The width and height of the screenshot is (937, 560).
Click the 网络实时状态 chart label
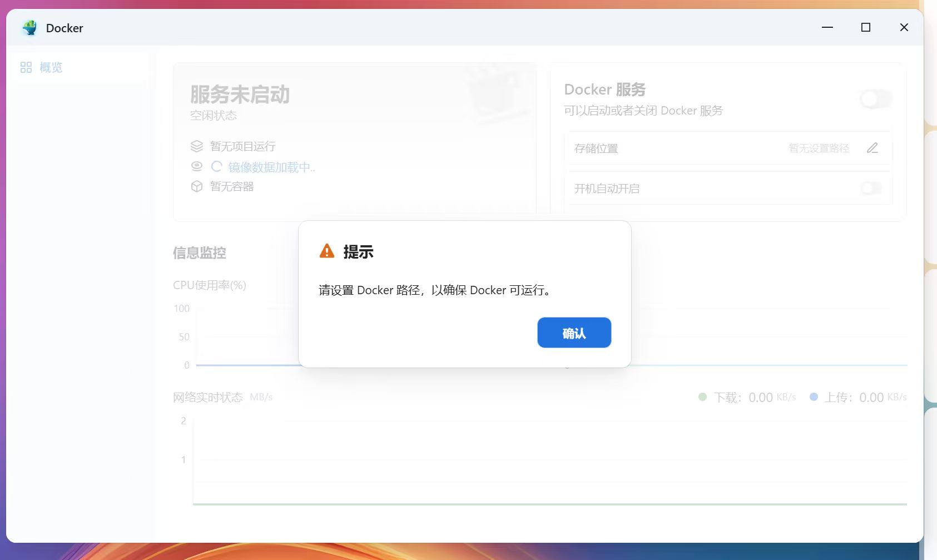(x=208, y=397)
